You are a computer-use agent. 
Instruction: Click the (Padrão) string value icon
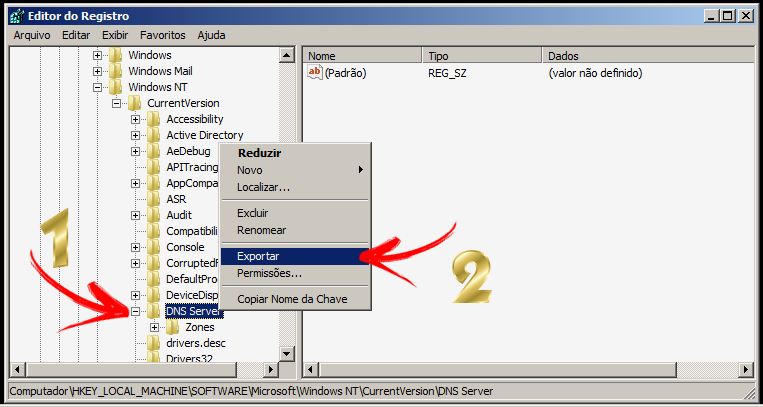[315, 73]
